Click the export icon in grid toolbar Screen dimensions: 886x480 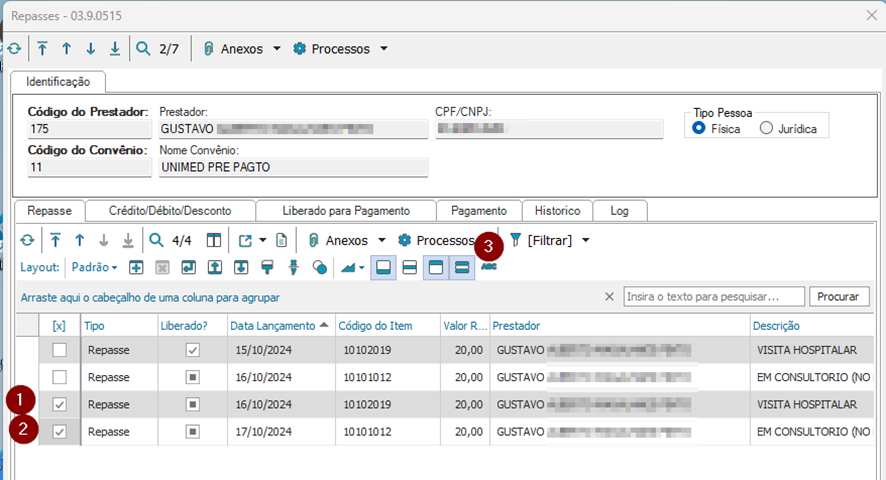(x=245, y=240)
